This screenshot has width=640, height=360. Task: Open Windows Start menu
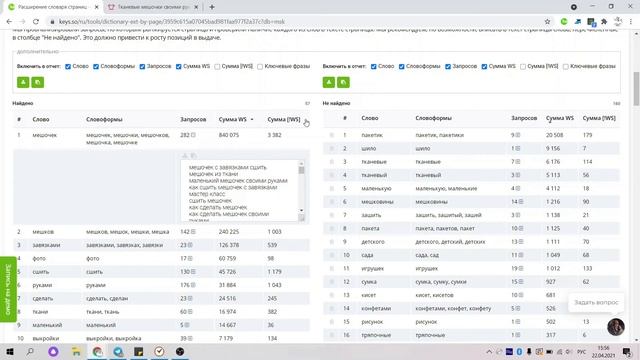click(9, 351)
